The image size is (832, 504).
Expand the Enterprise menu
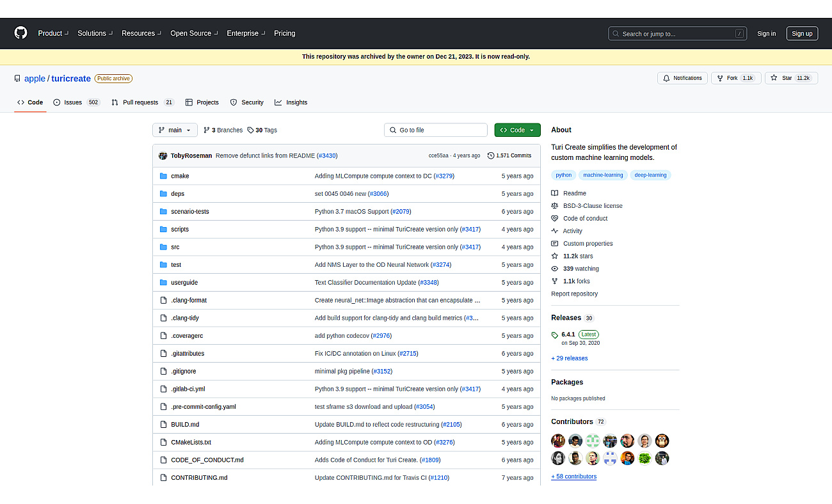[x=246, y=33]
